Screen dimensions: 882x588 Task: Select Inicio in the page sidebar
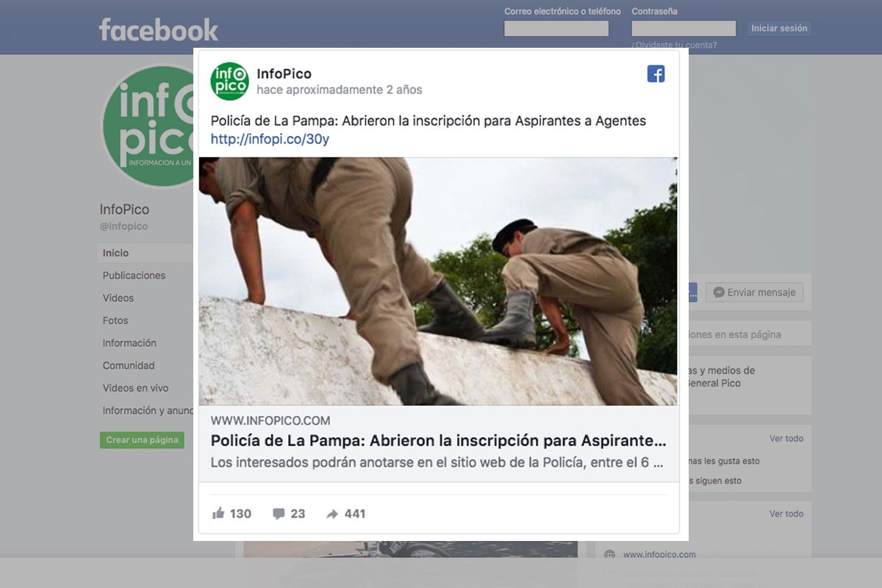(x=145, y=253)
